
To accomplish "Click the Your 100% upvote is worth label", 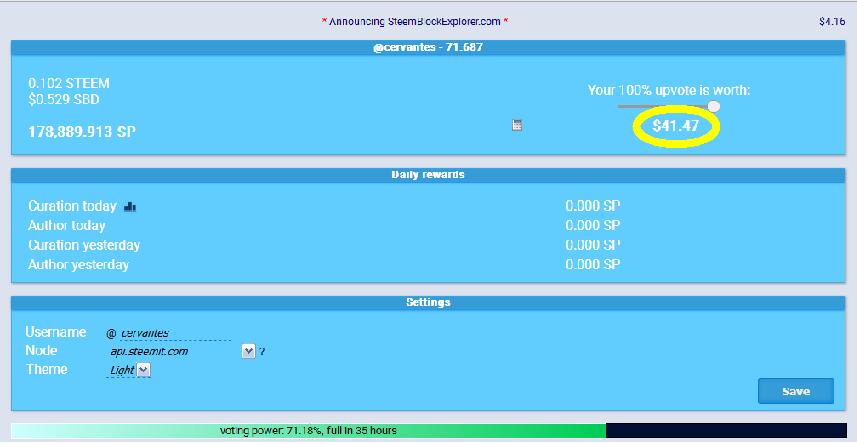I will point(669,90).
